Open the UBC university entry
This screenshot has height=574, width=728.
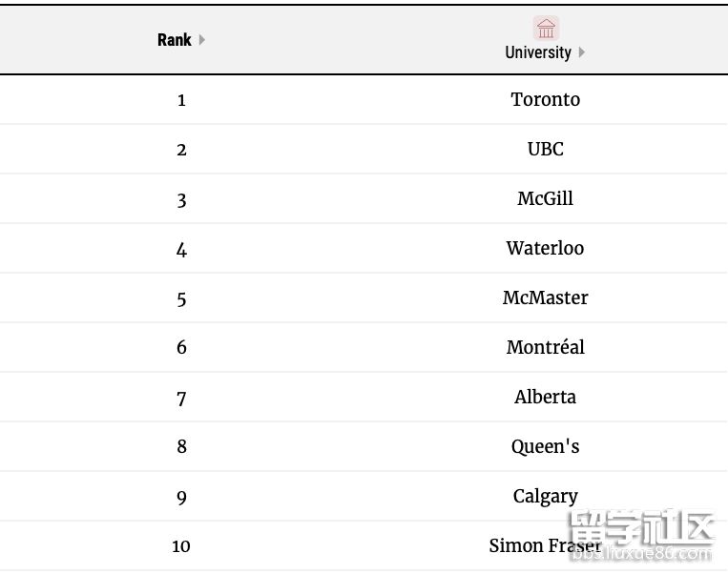[546, 149]
